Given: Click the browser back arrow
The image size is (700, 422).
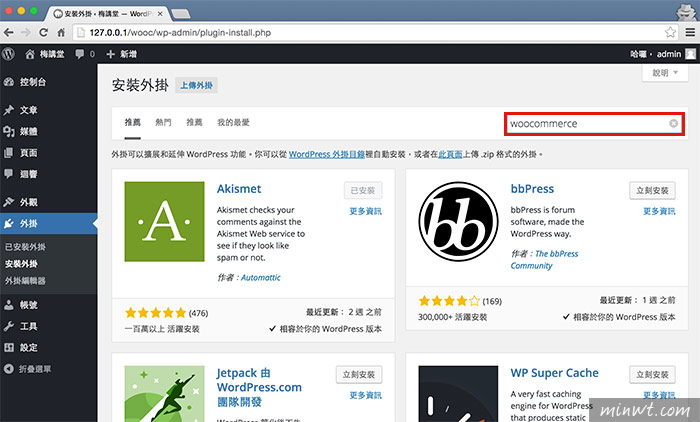Looking at the screenshot, I should click(x=8, y=32).
